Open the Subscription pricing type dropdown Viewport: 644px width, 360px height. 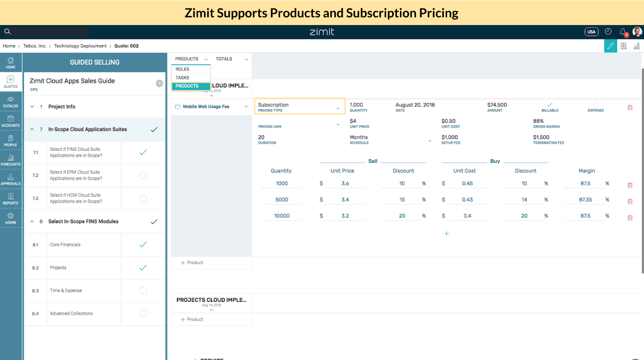click(299, 106)
